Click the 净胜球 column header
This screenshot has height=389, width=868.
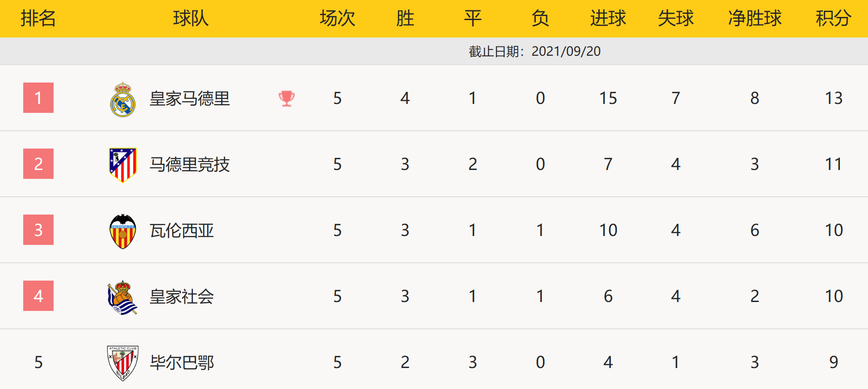(x=755, y=18)
